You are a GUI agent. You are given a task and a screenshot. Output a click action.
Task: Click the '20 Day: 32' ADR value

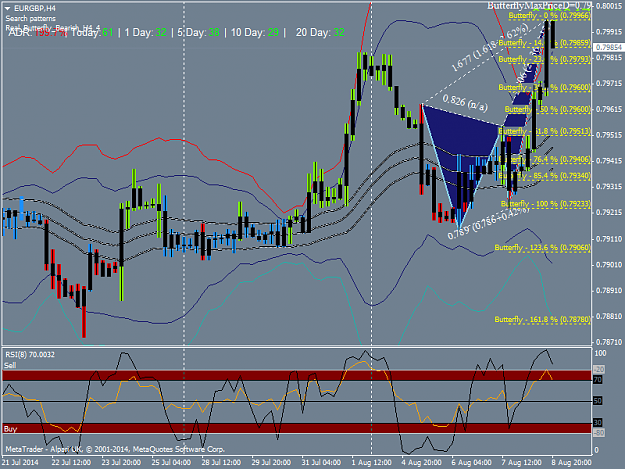[x=320, y=32]
